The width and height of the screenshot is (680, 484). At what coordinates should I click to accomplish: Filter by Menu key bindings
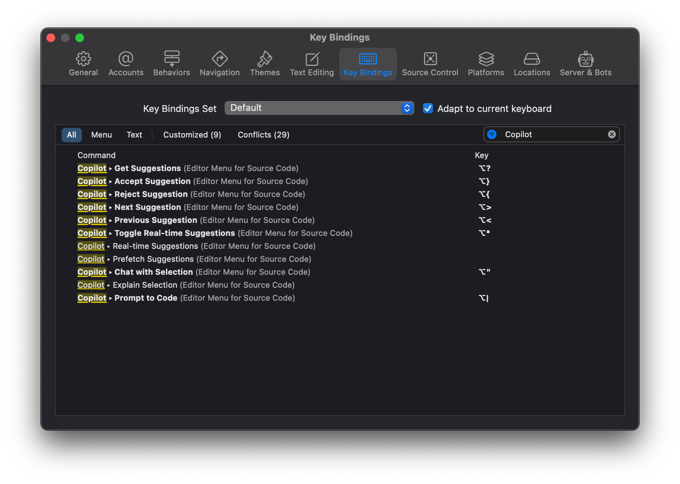(x=101, y=135)
